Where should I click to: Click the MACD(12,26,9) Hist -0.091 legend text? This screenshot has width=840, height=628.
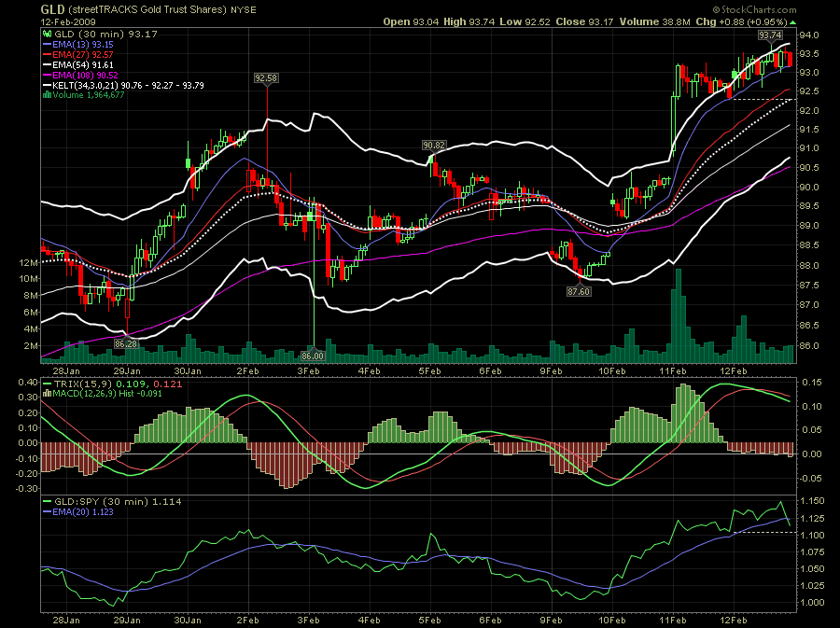tap(107, 394)
